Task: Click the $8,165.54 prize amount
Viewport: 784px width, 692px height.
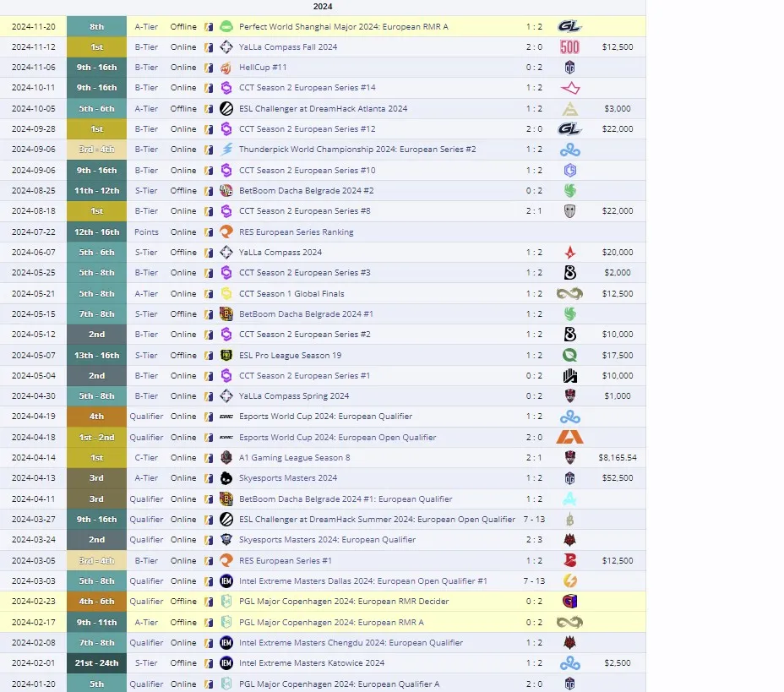Action: click(x=618, y=457)
